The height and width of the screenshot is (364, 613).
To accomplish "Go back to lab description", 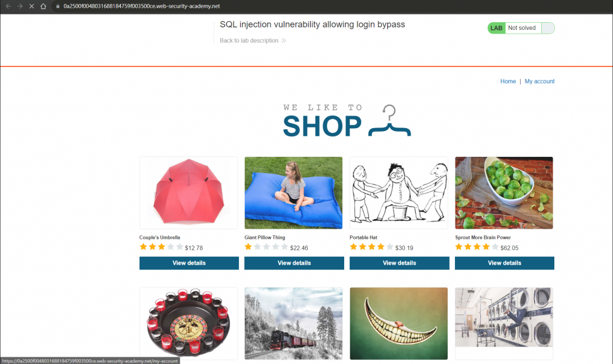I will coord(249,41).
